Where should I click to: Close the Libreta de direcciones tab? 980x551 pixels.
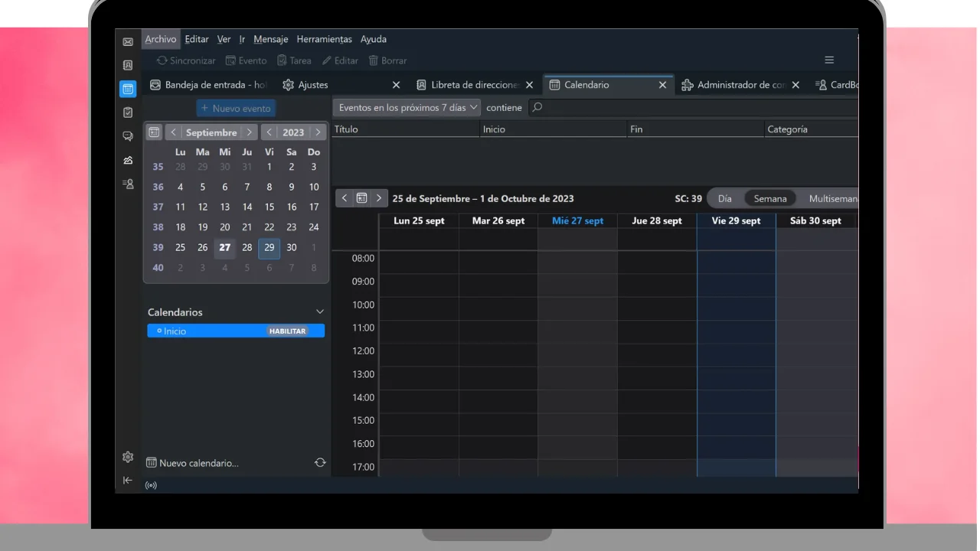pos(529,85)
